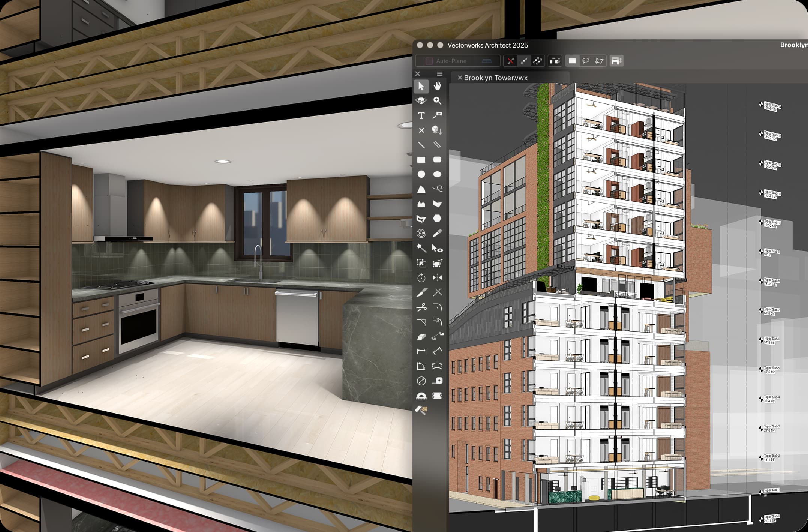
Task: Switch to lasso selection mode
Action: coord(586,61)
